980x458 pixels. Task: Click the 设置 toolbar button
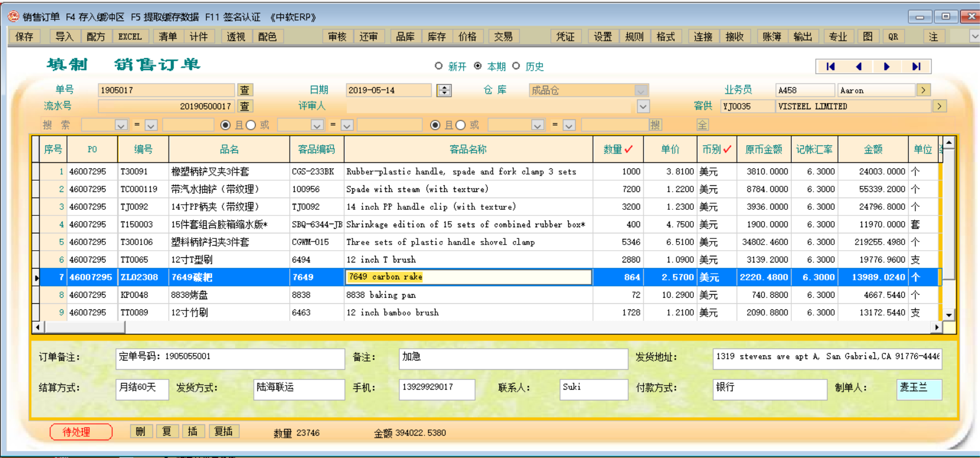click(603, 37)
